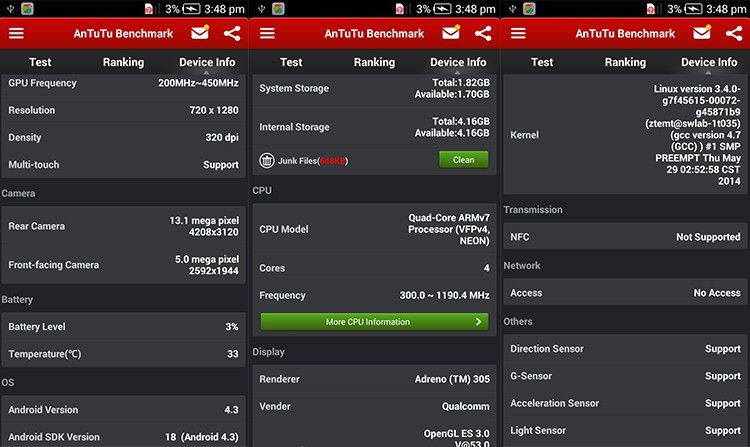The image size is (750, 447).
Task: Tap Others section header
Action: 518,321
